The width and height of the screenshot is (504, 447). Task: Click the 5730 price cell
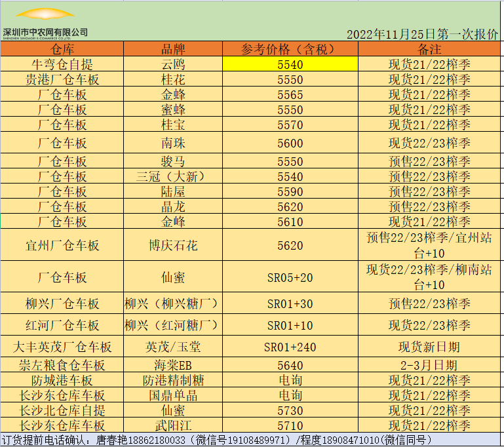tap(290, 411)
